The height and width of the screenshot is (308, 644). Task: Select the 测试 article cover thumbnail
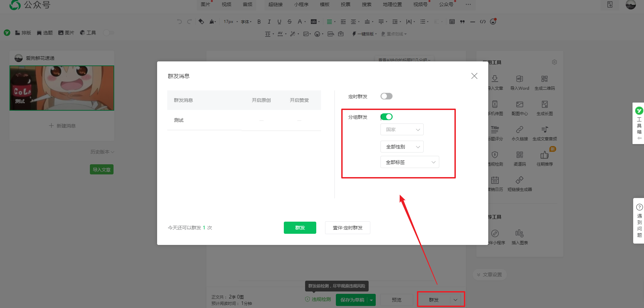pos(62,88)
